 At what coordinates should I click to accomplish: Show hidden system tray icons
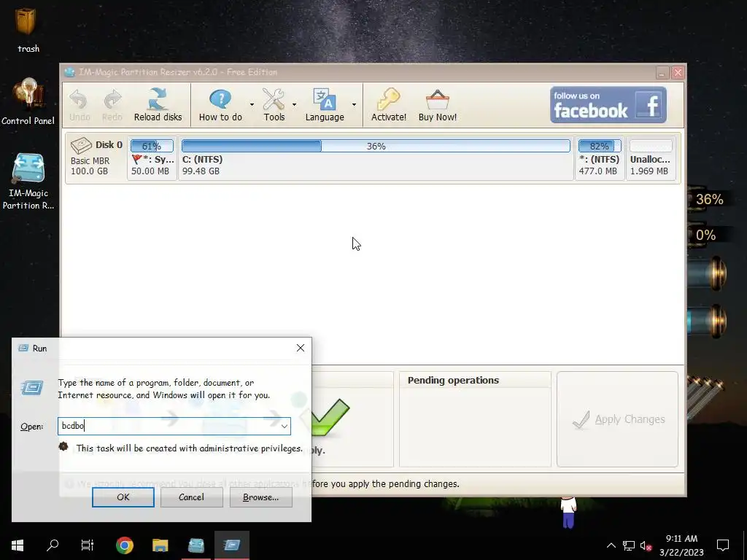611,545
